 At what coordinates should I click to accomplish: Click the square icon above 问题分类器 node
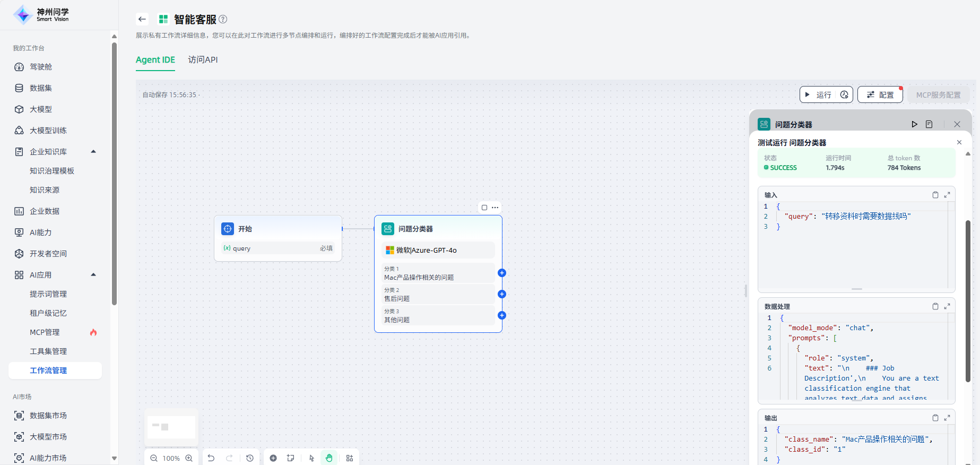[484, 208]
